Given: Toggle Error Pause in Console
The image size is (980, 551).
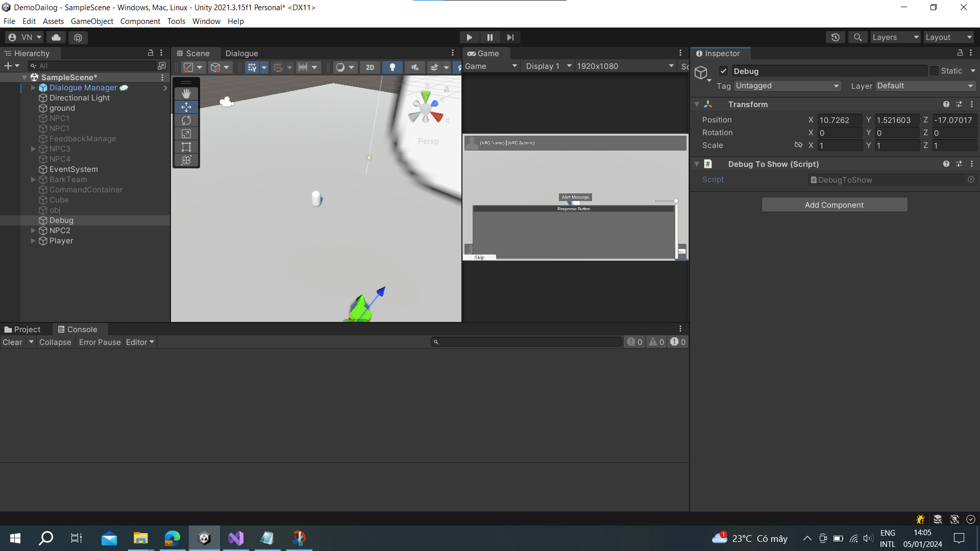Looking at the screenshot, I should pos(100,342).
